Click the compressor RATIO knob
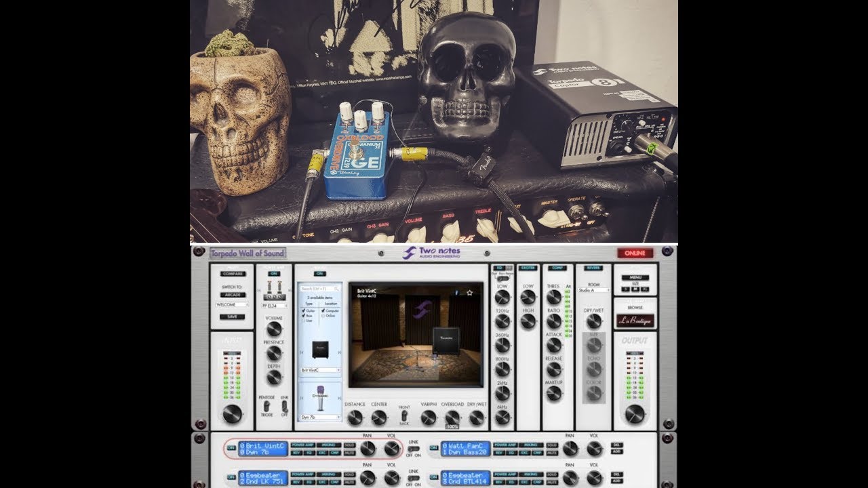This screenshot has width=868, height=488. [x=554, y=321]
